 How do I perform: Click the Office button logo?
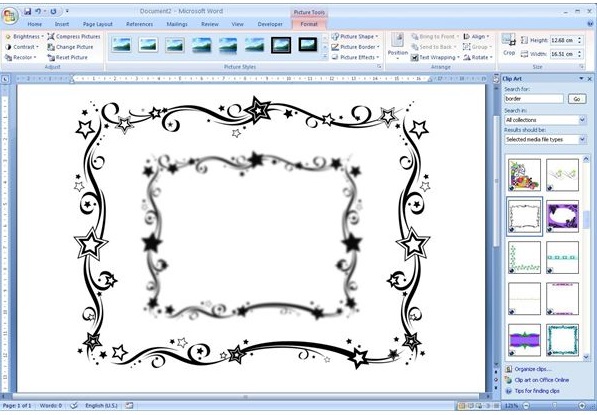click(x=10, y=15)
